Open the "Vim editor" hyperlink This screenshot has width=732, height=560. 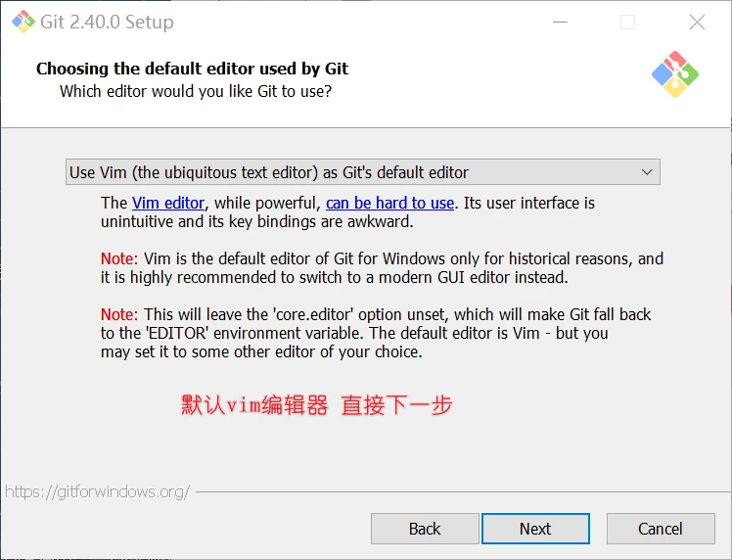[168, 203]
